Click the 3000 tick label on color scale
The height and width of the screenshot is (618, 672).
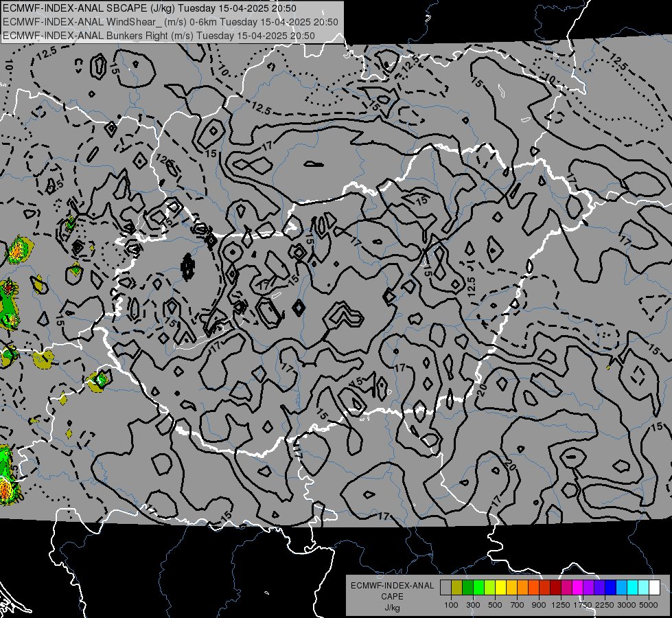[x=627, y=605]
